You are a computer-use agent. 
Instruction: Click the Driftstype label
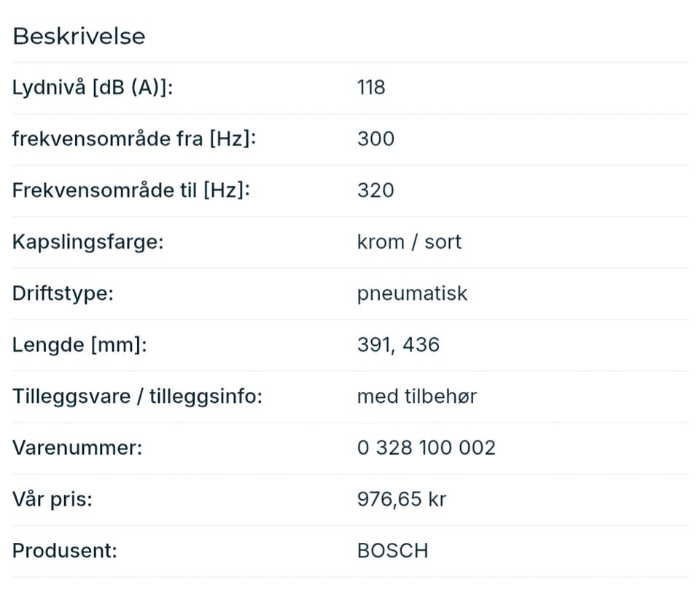click(x=63, y=293)
